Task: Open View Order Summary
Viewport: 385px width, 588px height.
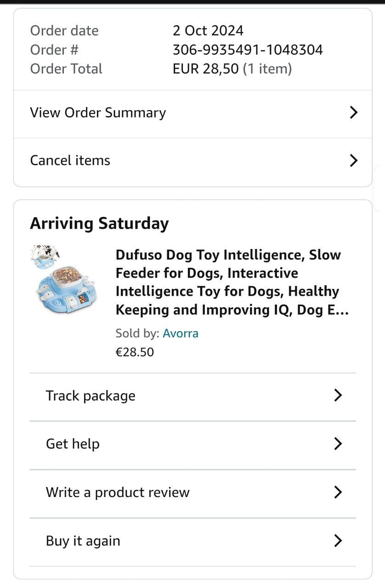Action: coord(98,113)
